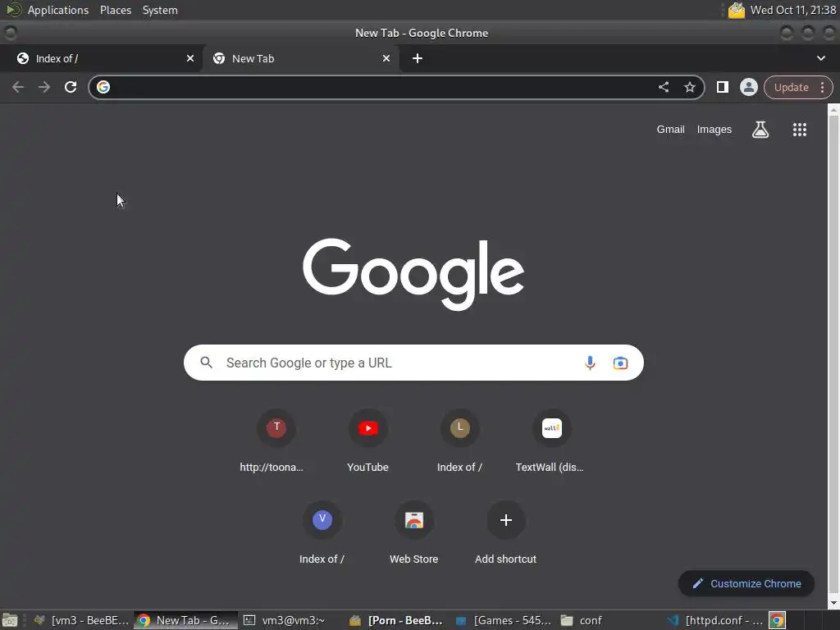Open Google Images link
840x630 pixels.
pos(714,130)
